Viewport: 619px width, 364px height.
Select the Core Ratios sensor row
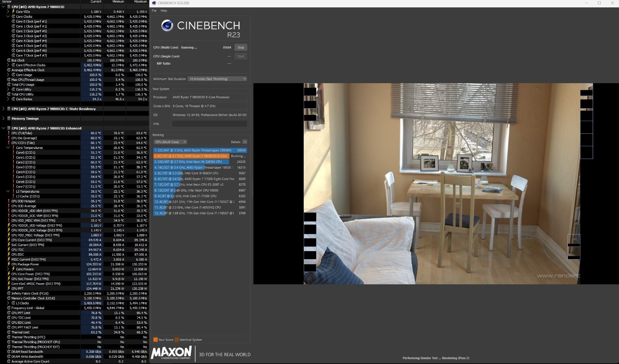pyautogui.click(x=74, y=99)
